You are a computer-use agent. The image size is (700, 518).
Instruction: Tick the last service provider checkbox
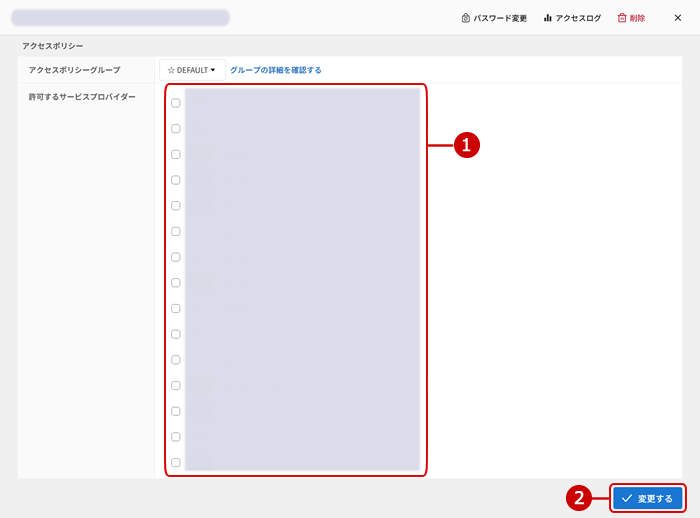(176, 463)
